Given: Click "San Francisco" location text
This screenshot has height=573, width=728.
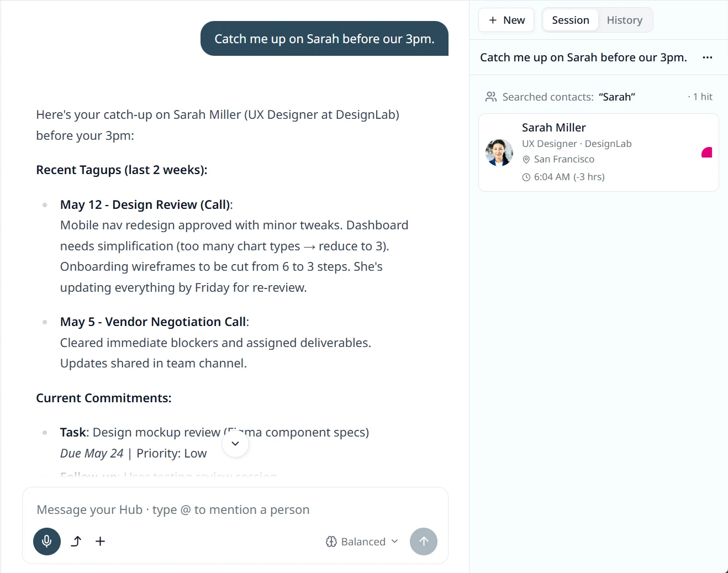Looking at the screenshot, I should 564,159.
